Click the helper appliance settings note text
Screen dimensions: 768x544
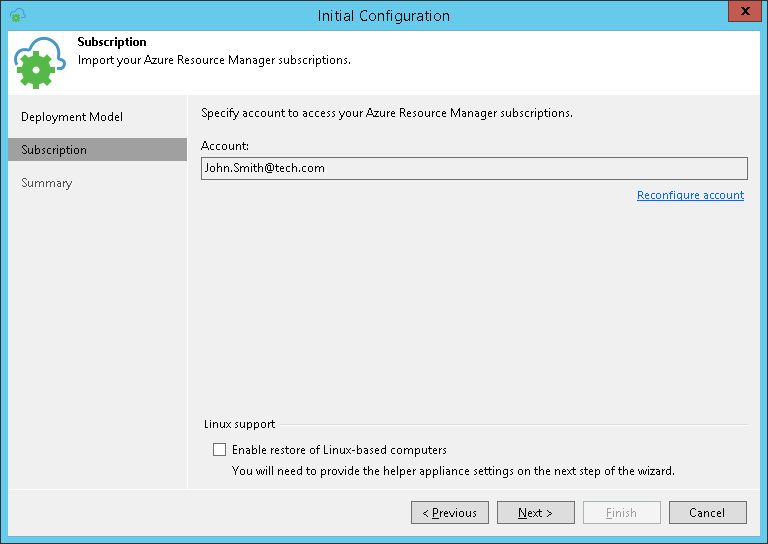(453, 470)
